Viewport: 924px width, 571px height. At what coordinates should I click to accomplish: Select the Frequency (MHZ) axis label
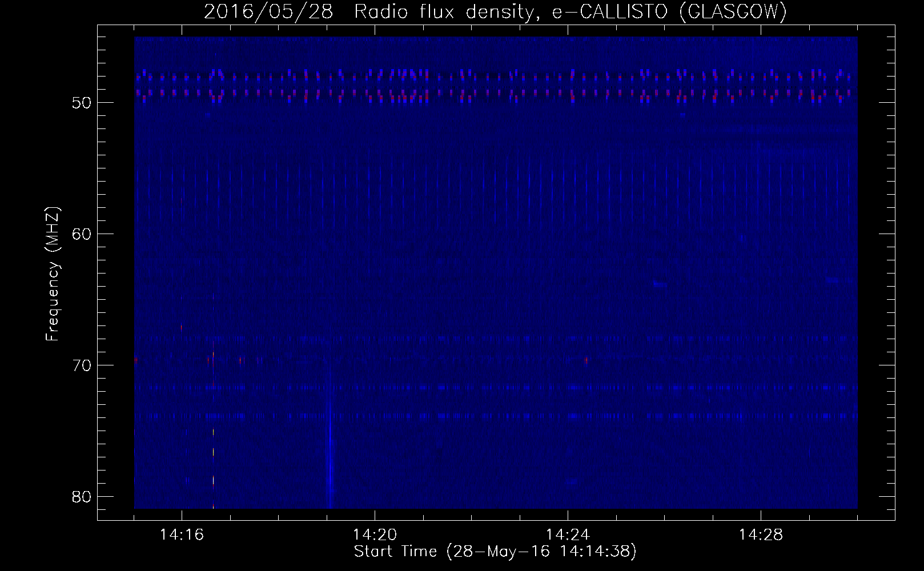click(53, 274)
